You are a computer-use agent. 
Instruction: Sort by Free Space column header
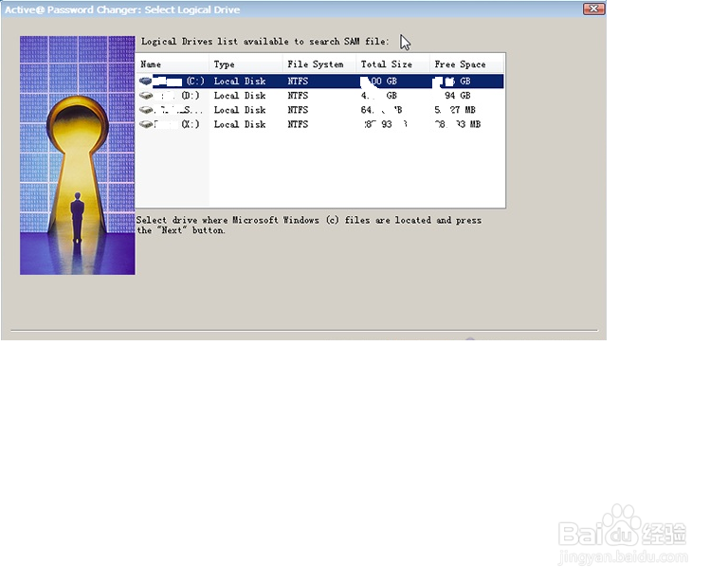click(x=466, y=64)
